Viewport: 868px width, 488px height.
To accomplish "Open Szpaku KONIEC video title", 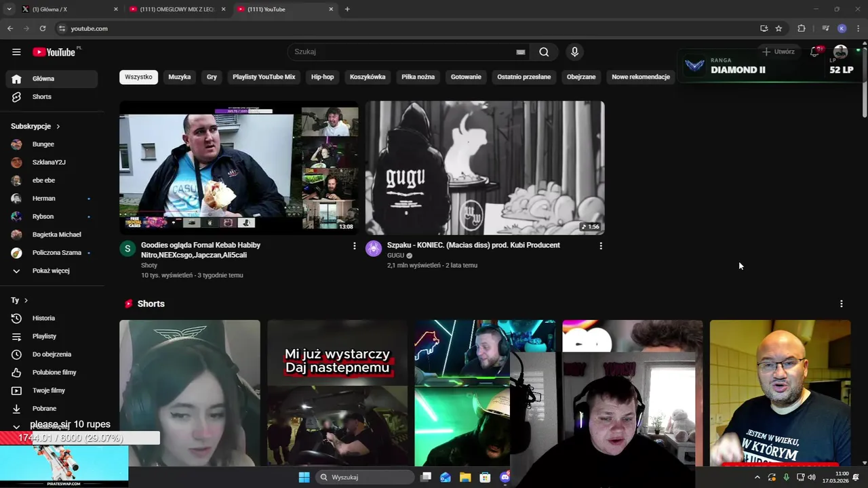I will tap(473, 245).
